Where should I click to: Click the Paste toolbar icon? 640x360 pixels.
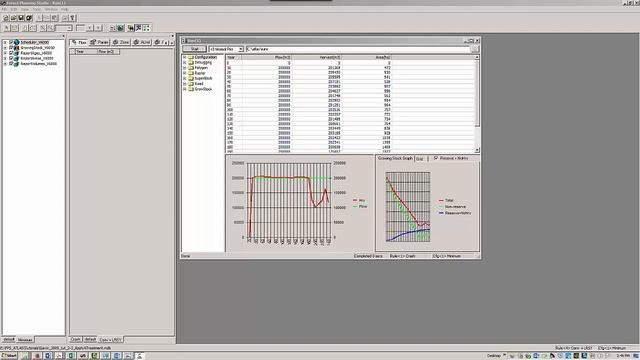tap(55, 18)
